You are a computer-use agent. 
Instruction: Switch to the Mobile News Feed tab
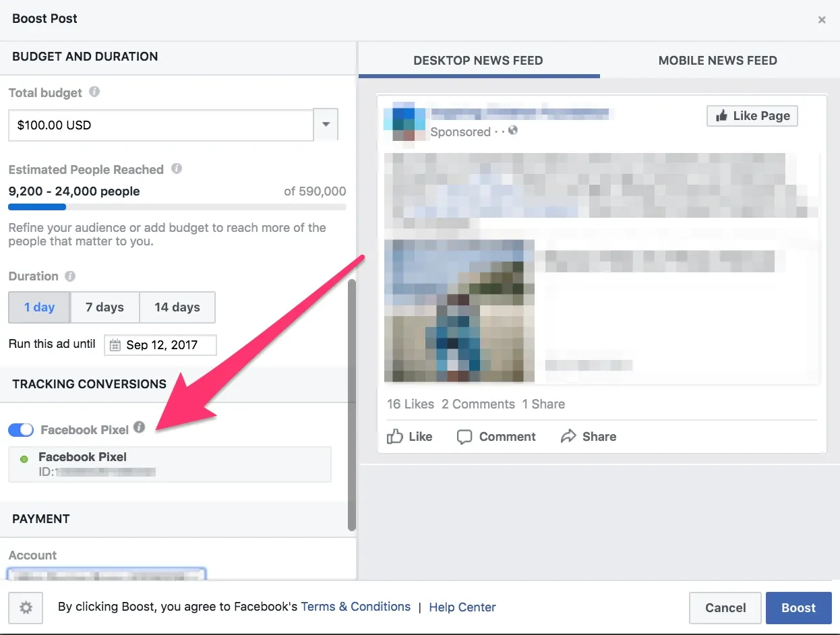point(717,60)
